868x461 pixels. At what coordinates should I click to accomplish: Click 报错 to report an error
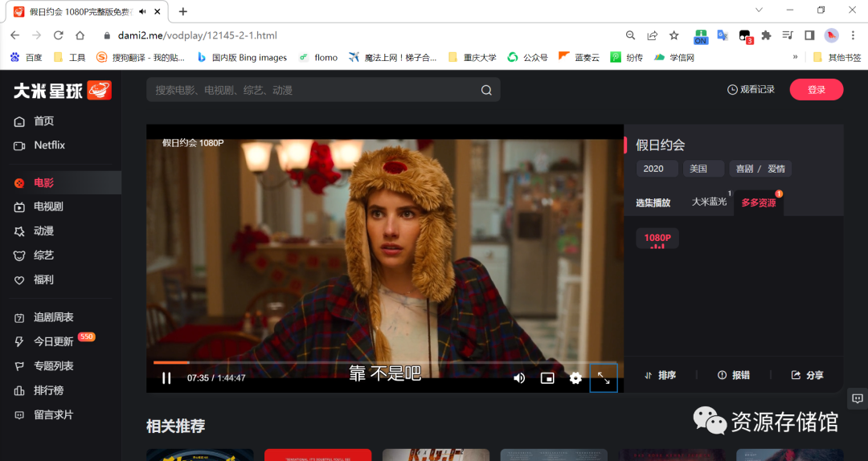coord(734,375)
